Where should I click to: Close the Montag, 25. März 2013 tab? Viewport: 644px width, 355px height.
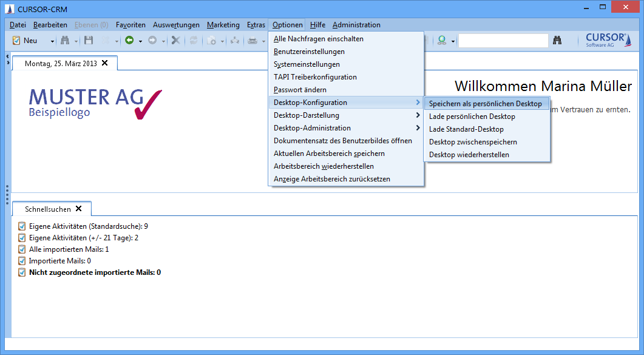pyautogui.click(x=104, y=63)
